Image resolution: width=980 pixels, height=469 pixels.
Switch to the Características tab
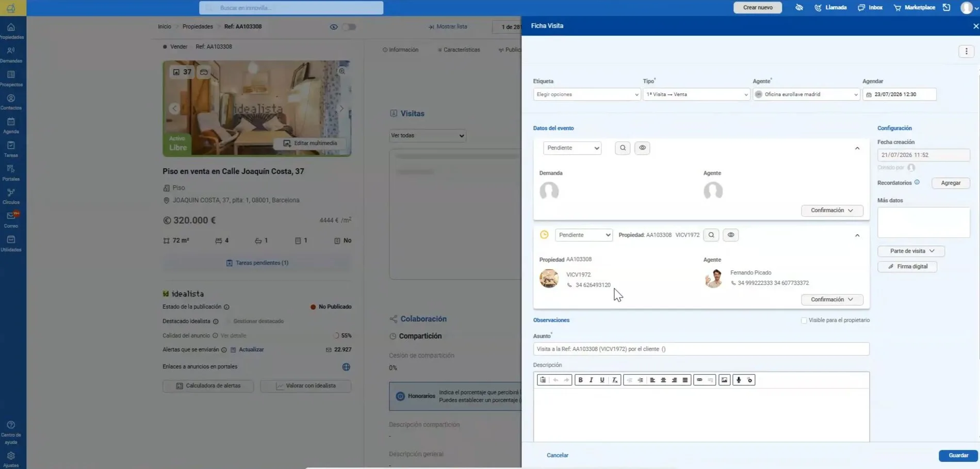[x=459, y=50]
